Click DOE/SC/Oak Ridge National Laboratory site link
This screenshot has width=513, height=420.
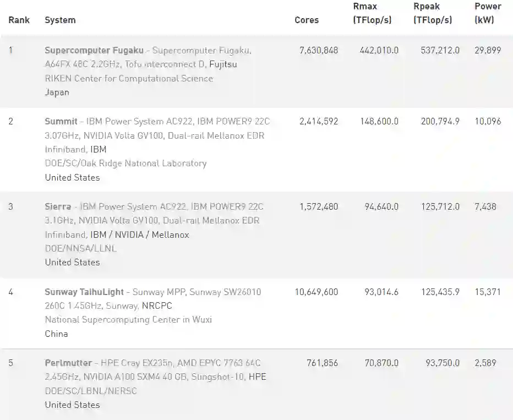pos(125,163)
